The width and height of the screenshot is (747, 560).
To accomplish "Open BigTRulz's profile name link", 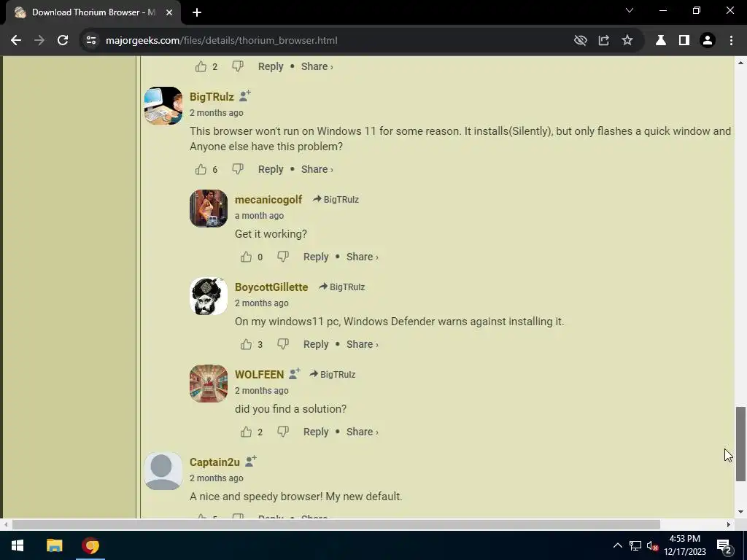I will pos(212,97).
